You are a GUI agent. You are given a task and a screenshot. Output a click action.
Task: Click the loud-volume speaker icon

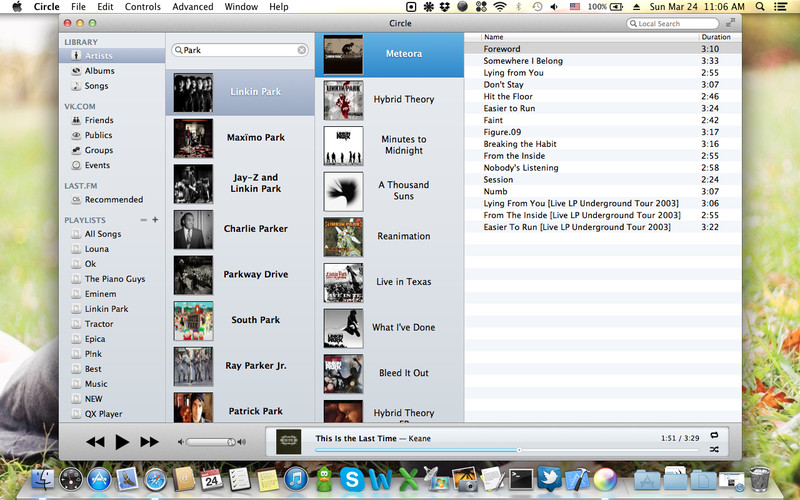pos(241,442)
